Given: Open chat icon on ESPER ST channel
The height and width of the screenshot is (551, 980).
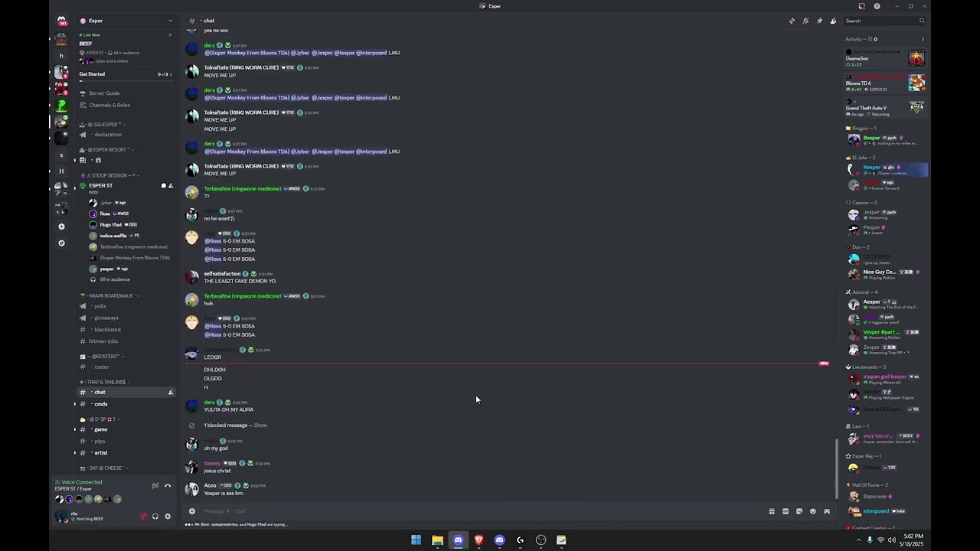Looking at the screenshot, I should click(x=163, y=186).
